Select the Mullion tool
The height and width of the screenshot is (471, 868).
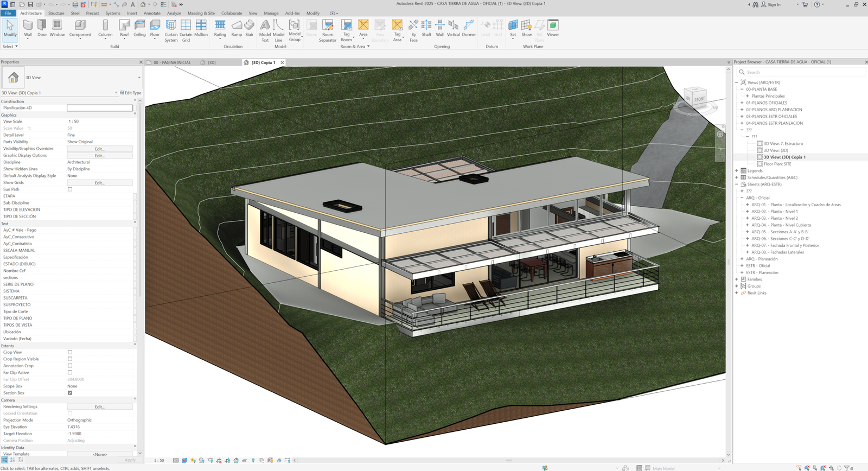(x=201, y=29)
